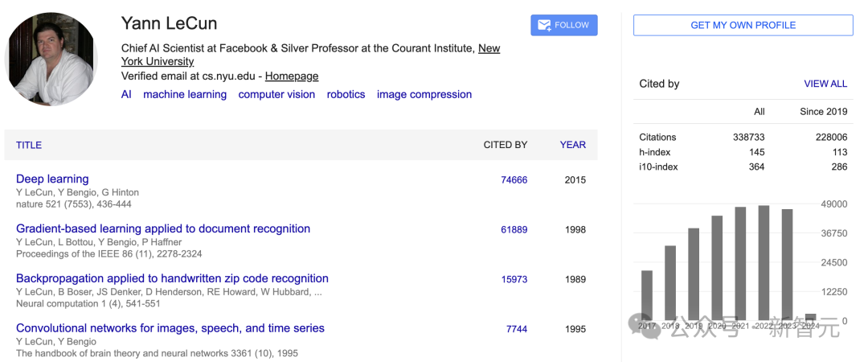Open the image compression interest tag
Image resolution: width=868 pixels, height=362 pixels.
pyautogui.click(x=424, y=94)
